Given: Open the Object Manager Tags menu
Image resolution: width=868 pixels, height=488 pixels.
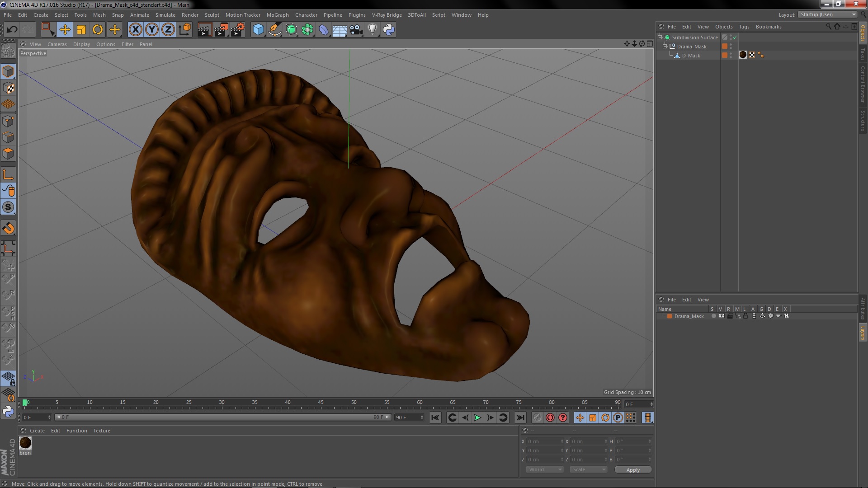Looking at the screenshot, I should pyautogui.click(x=744, y=27).
